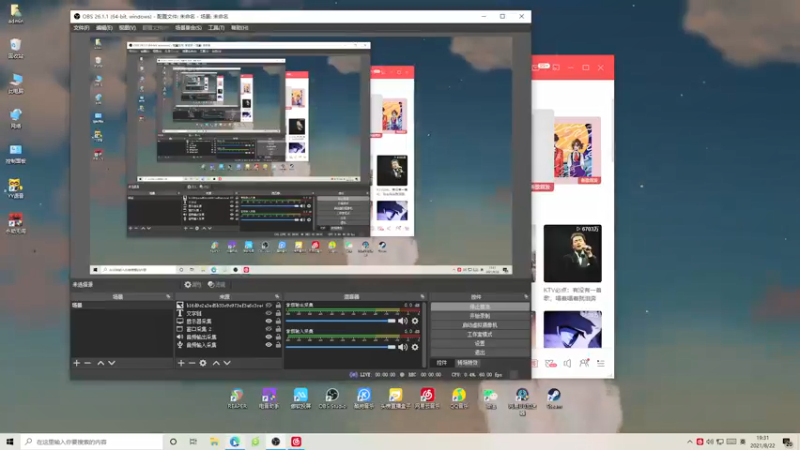
Task: Open the 视图(V) menu in OBS
Action: tap(127, 28)
